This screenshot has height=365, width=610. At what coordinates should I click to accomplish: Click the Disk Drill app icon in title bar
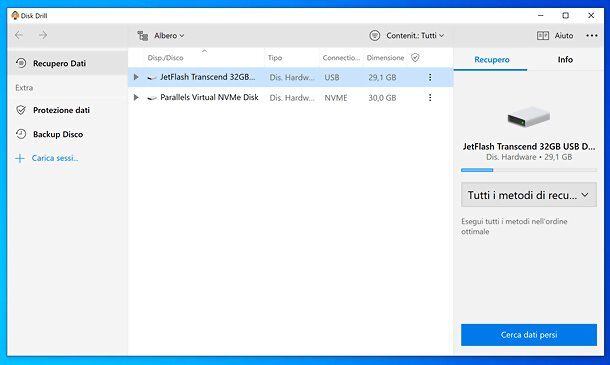[15, 16]
